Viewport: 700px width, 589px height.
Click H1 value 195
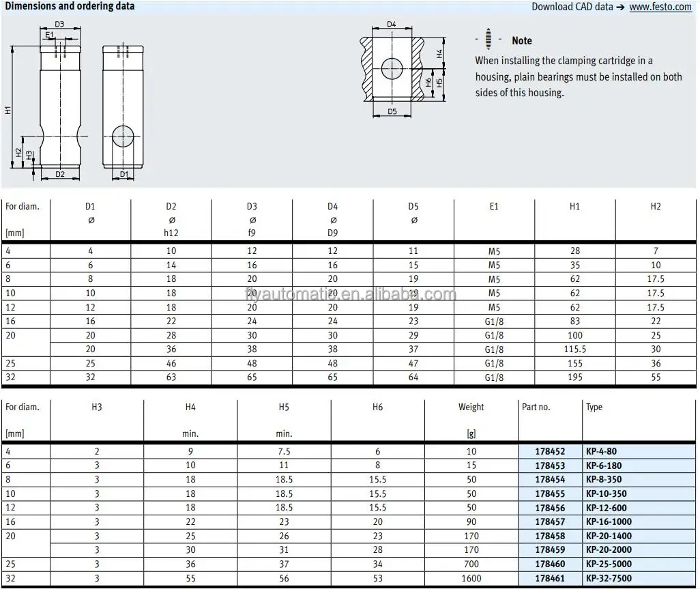coord(575,377)
